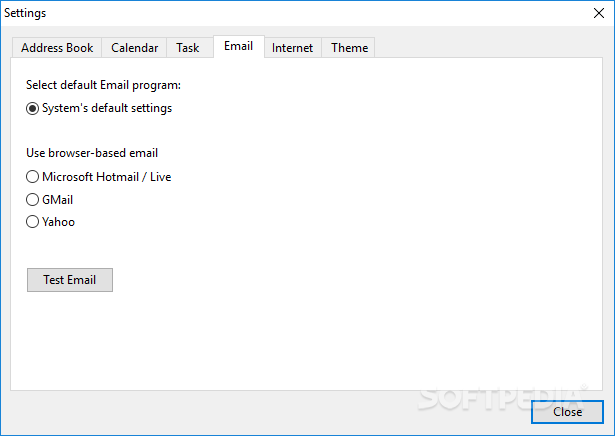Close the Settings window with X
The height and width of the screenshot is (436, 615).
(599, 13)
